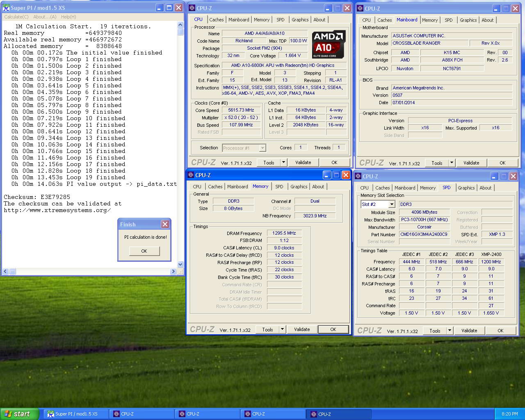This screenshot has height=420, width=525.
Task: Click the BIOS date 07/01/2014
Action: pyautogui.click(x=452, y=103)
